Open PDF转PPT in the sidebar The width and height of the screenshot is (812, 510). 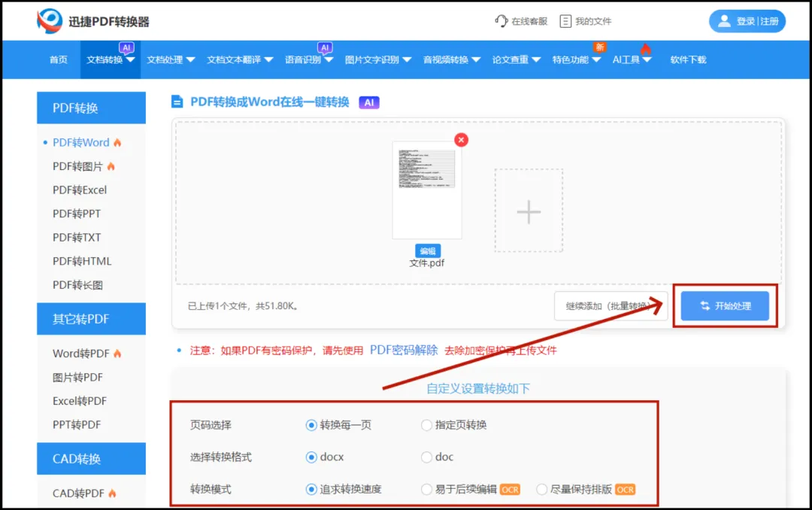coord(77,214)
